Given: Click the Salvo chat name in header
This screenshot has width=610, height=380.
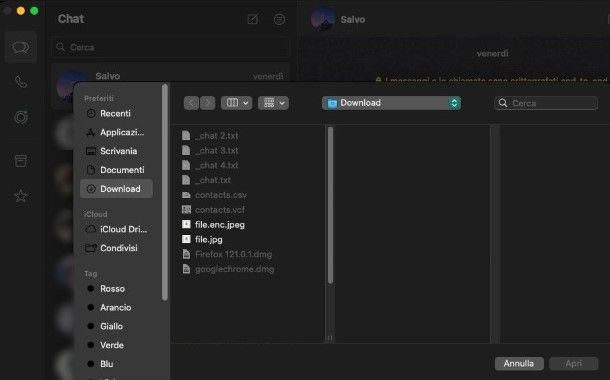Looking at the screenshot, I should pyautogui.click(x=352, y=19).
